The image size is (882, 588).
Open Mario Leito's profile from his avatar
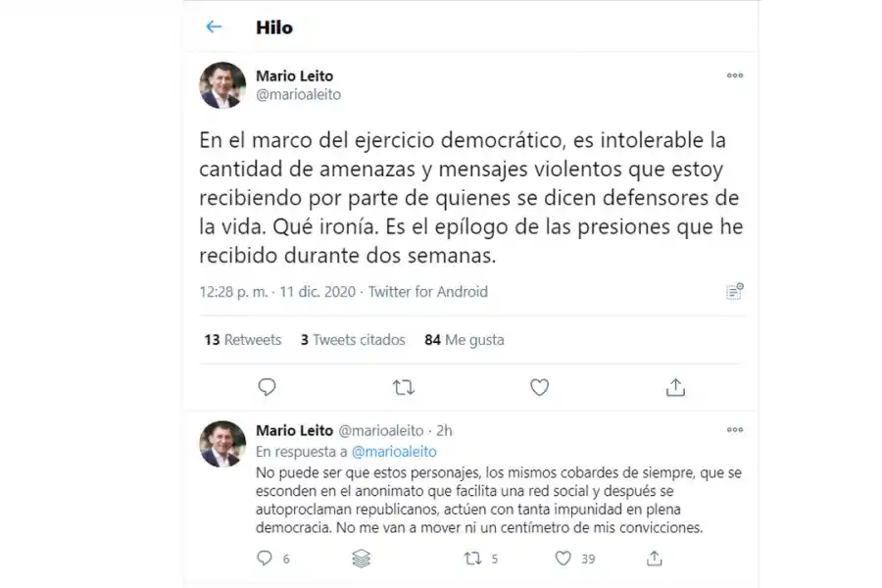coord(221,85)
